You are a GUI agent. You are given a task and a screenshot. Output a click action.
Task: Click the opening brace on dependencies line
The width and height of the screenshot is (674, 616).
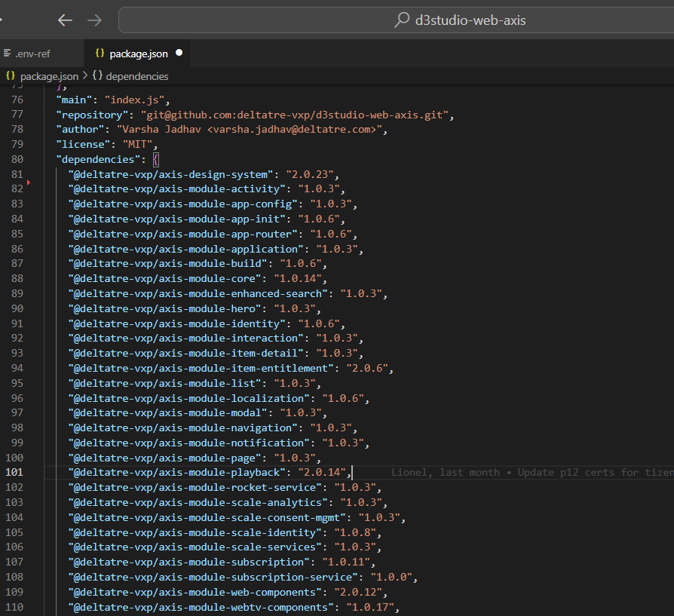155,160
